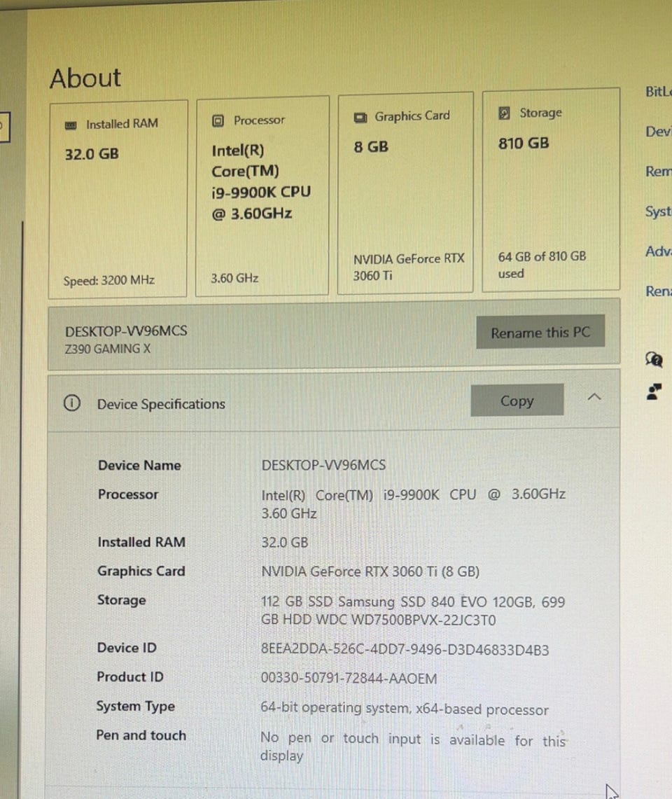Click the Speed: 3200 MHz text
Image resolution: width=672 pixels, height=799 pixels.
pyautogui.click(x=109, y=280)
